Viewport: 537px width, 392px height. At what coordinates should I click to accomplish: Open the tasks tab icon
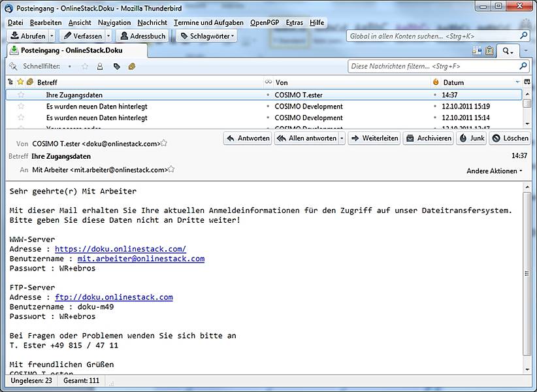click(489, 50)
